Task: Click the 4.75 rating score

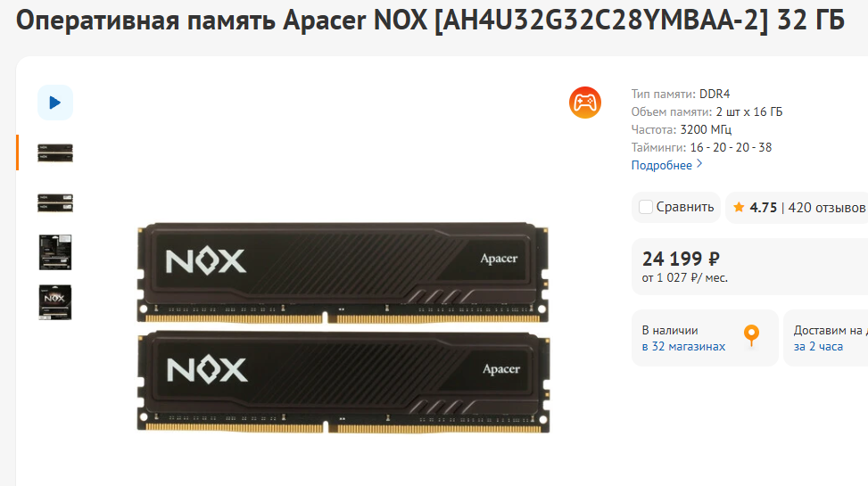Action: point(764,208)
